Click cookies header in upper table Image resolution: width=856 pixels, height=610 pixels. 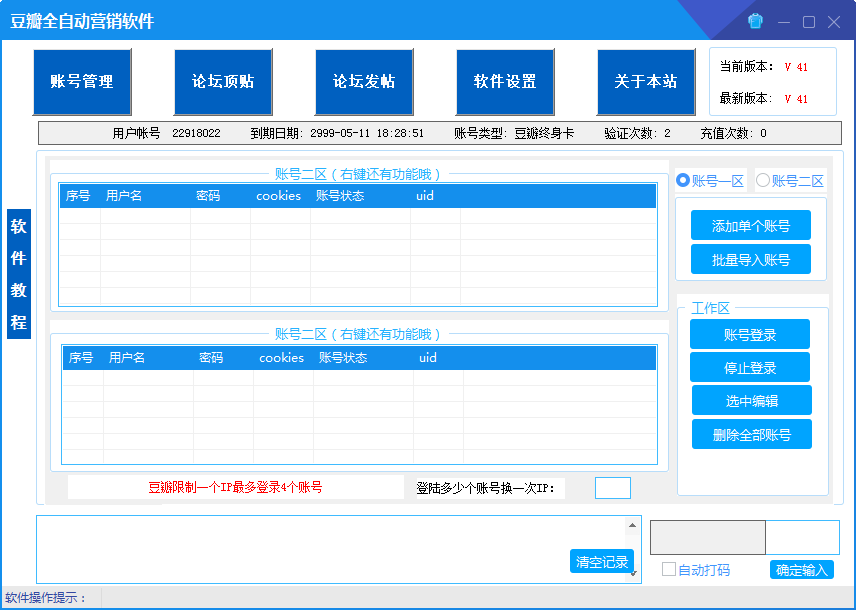[x=278, y=196]
